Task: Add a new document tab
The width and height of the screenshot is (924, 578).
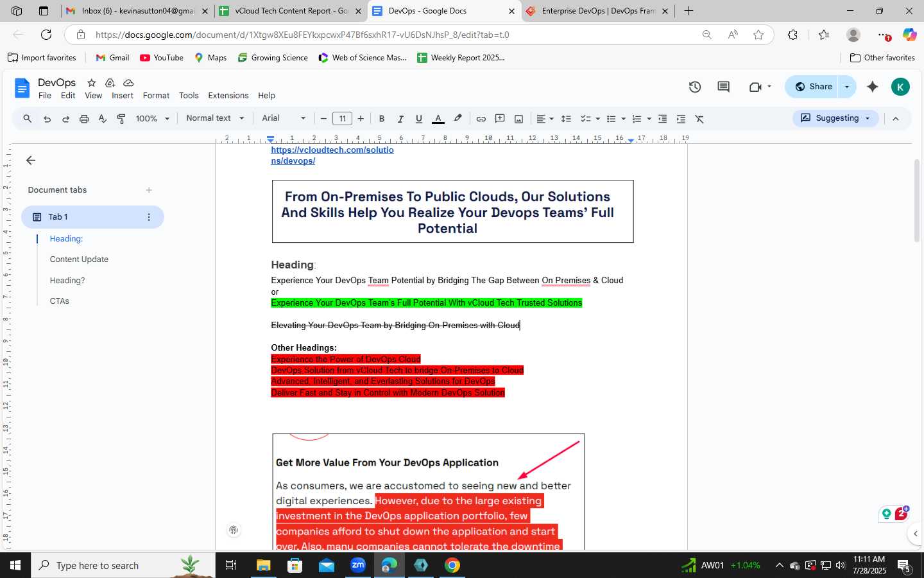Action: click(x=149, y=190)
